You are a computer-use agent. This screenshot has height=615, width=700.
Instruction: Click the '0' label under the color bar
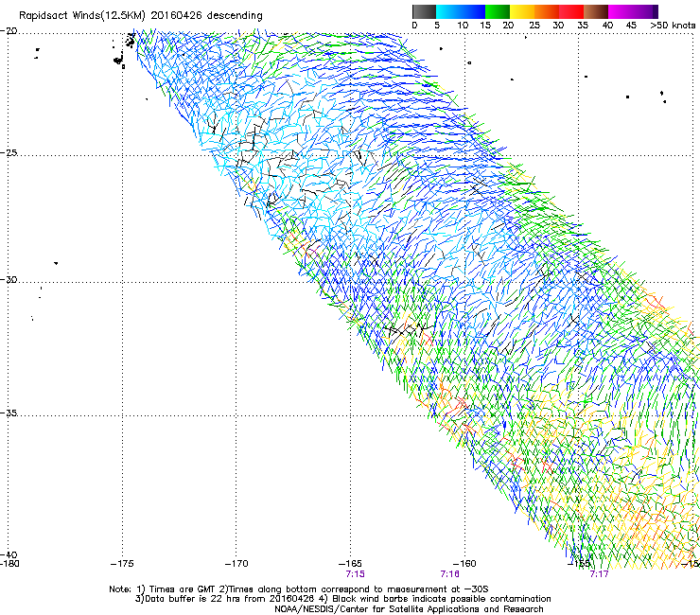click(x=414, y=26)
